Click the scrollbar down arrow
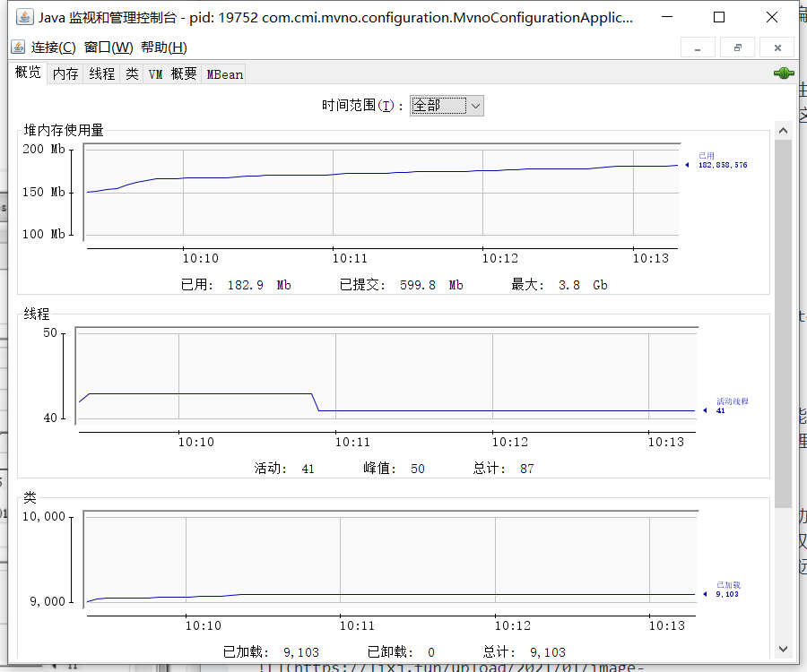Screen dimensions: 807x672 (x=783, y=647)
